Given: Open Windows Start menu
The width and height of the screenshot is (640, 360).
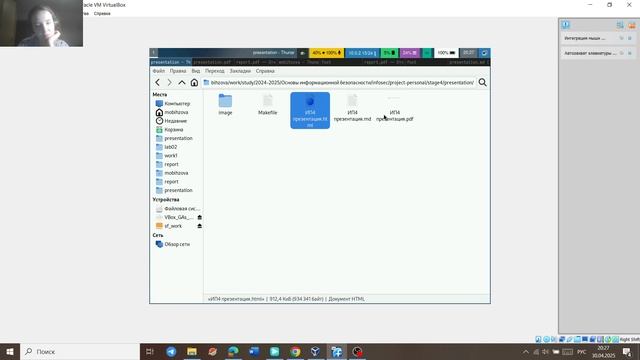Looking at the screenshot, I should [x=10, y=351].
